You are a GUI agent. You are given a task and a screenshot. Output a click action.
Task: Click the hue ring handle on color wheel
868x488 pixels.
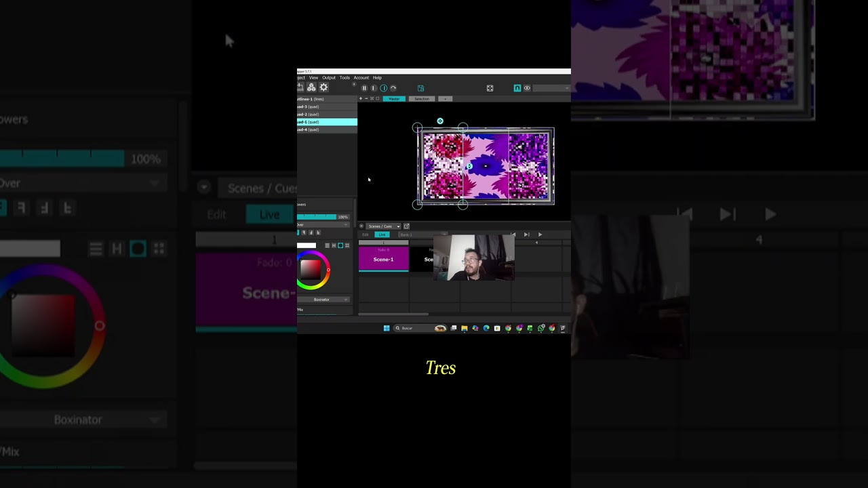pos(328,270)
